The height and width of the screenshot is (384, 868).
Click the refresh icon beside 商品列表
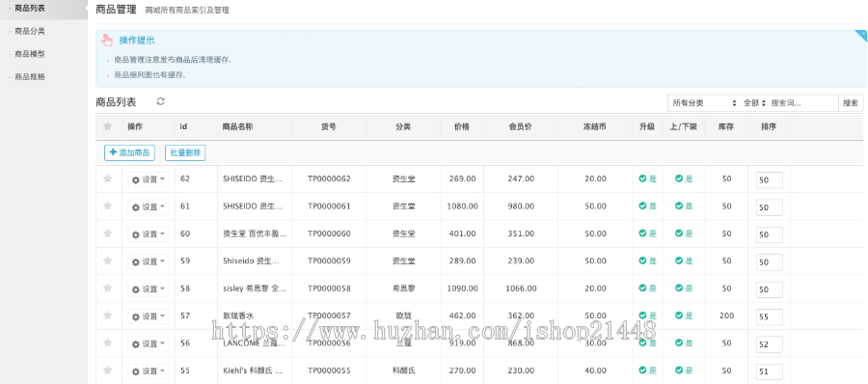tap(160, 101)
